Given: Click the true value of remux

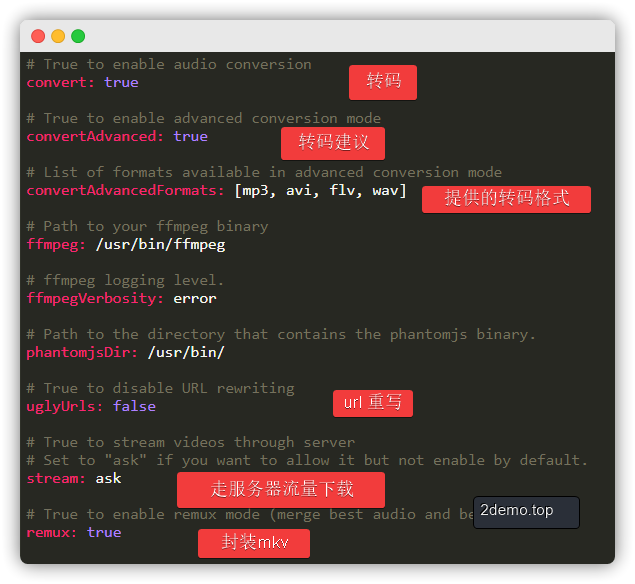Looking at the screenshot, I should [104, 532].
